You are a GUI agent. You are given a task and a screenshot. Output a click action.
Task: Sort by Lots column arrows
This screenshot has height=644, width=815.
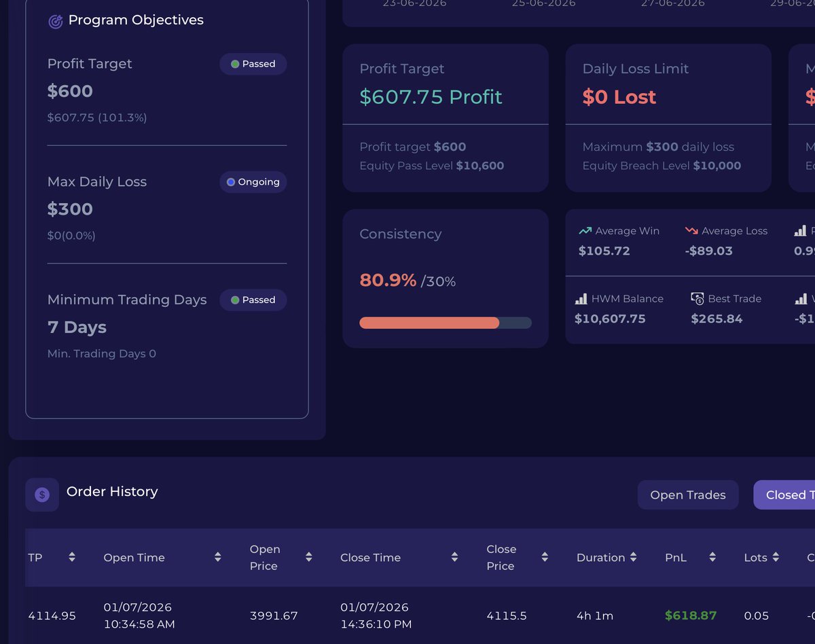coord(776,558)
